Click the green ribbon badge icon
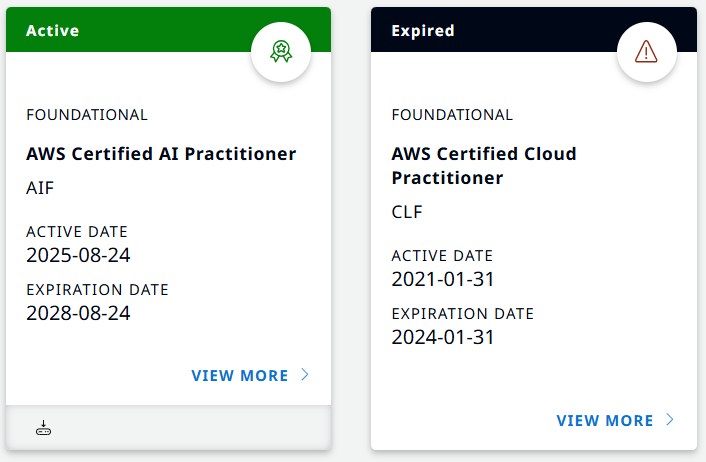Viewport: 706px width, 462px height. pos(281,52)
